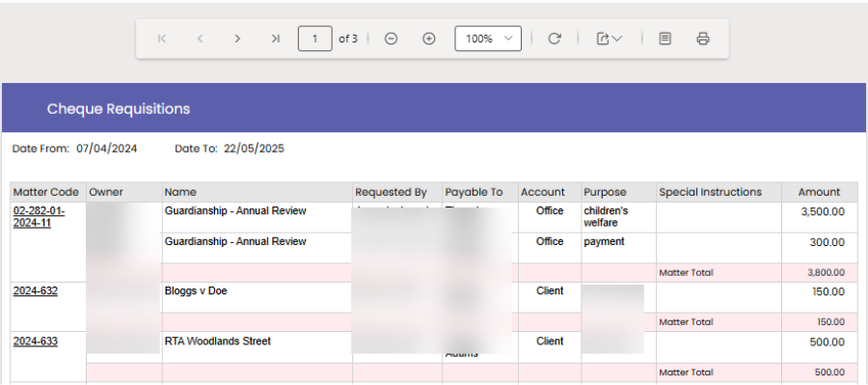The height and width of the screenshot is (385, 868).
Task: Open the export options dropdown
Action: (609, 39)
